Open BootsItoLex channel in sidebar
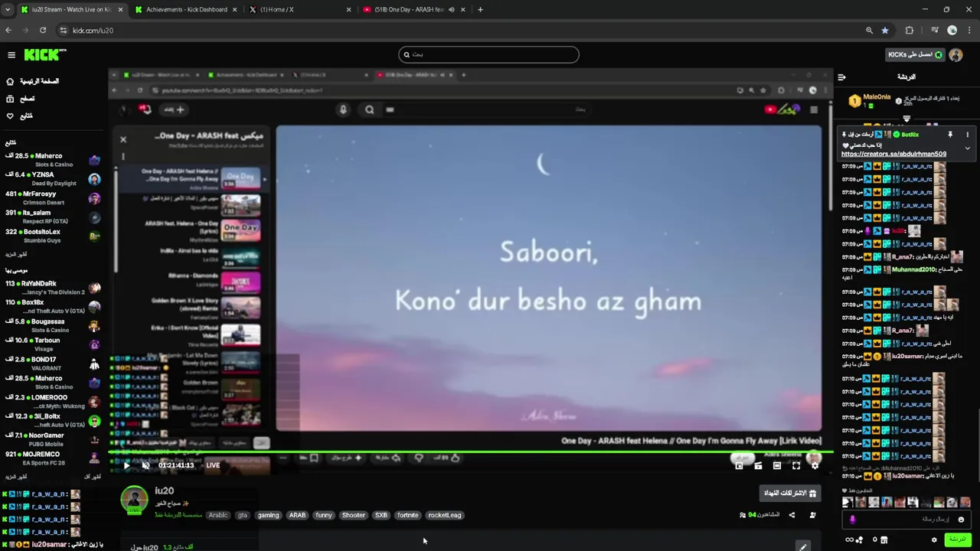The height and width of the screenshot is (551, 980). pyautogui.click(x=52, y=236)
